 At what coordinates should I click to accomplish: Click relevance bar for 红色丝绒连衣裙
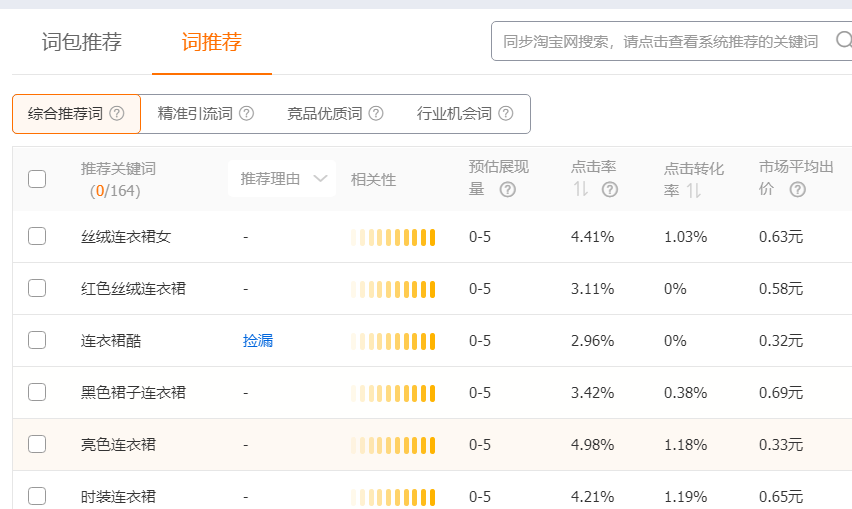click(x=393, y=289)
